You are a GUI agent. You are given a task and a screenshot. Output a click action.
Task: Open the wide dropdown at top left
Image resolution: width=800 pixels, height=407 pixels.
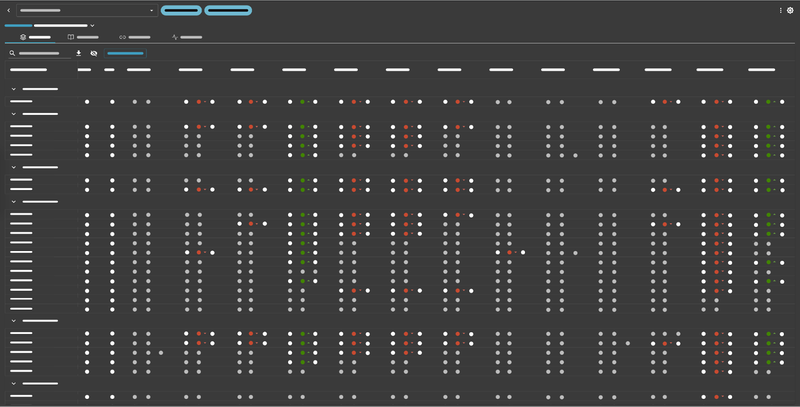coord(87,10)
